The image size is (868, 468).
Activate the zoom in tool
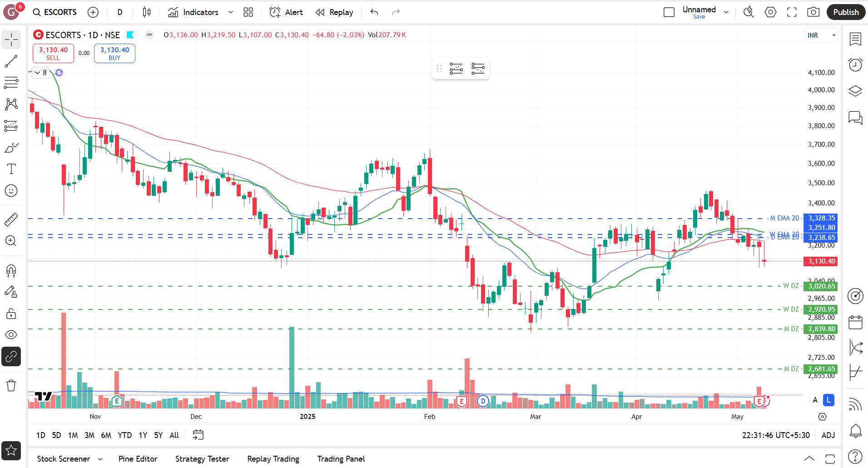pyautogui.click(x=11, y=241)
